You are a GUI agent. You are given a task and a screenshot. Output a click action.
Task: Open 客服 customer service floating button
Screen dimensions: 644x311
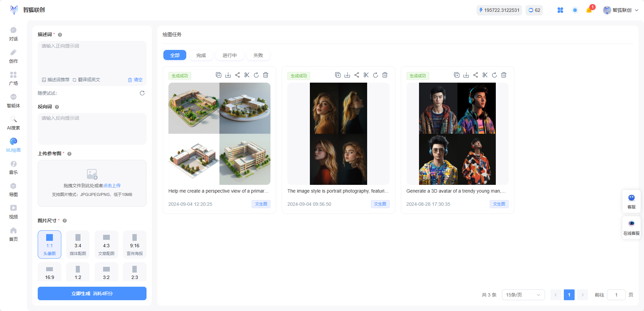pos(632,201)
